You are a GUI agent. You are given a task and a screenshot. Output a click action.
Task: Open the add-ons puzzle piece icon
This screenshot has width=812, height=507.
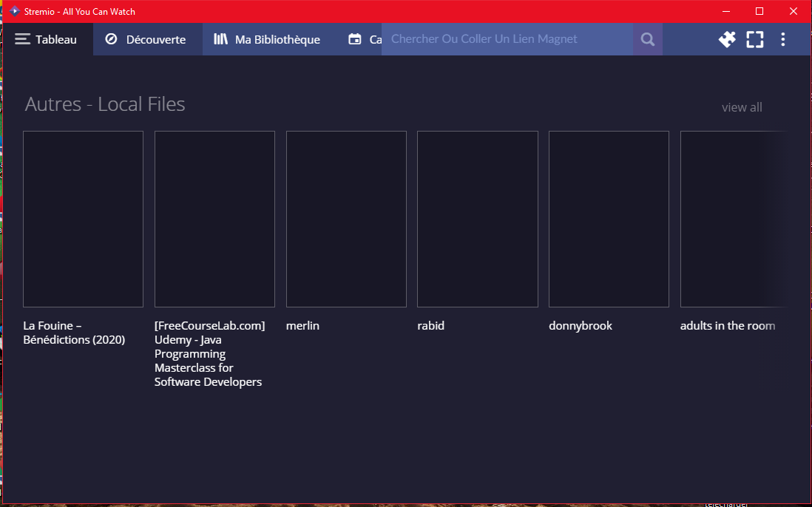[x=727, y=39]
